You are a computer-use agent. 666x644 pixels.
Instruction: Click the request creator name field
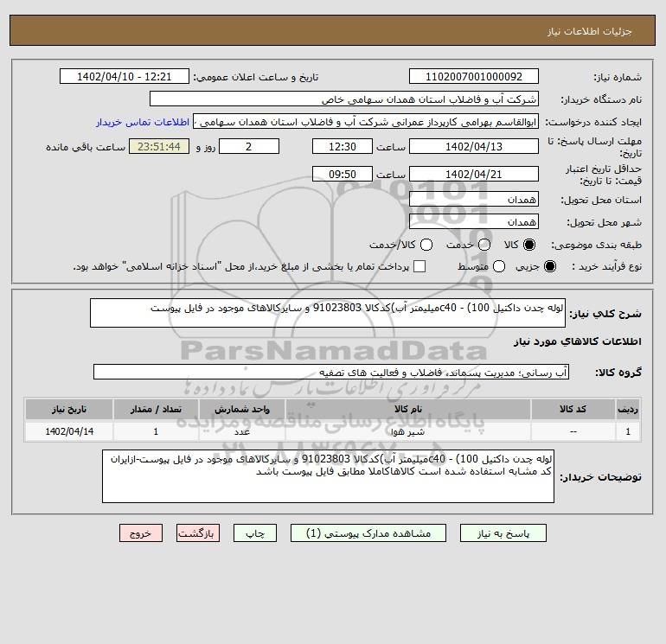(x=366, y=121)
